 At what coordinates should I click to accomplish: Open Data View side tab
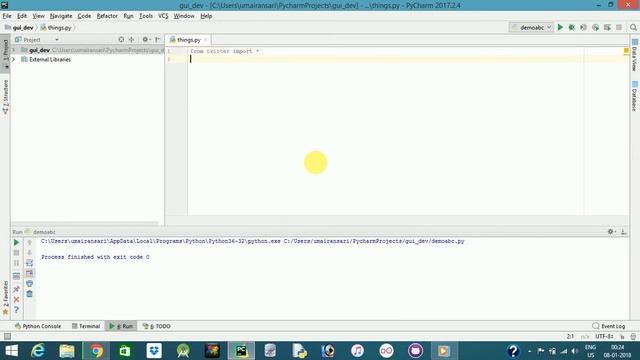[x=635, y=55]
